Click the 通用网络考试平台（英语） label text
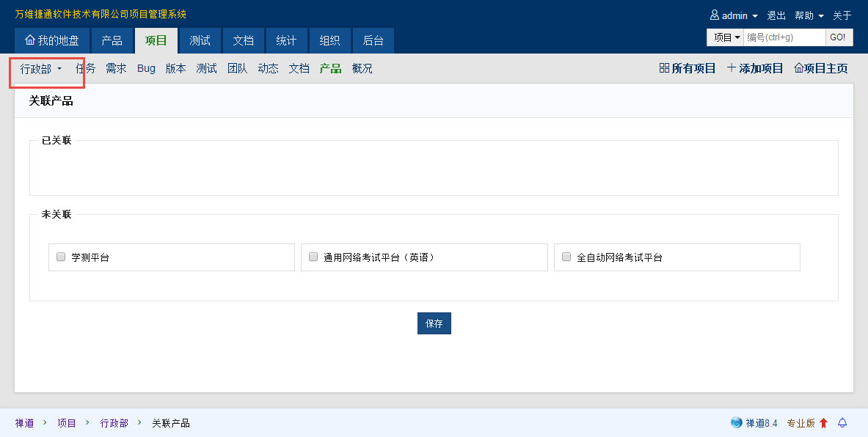The width and height of the screenshot is (868, 437). [379, 257]
